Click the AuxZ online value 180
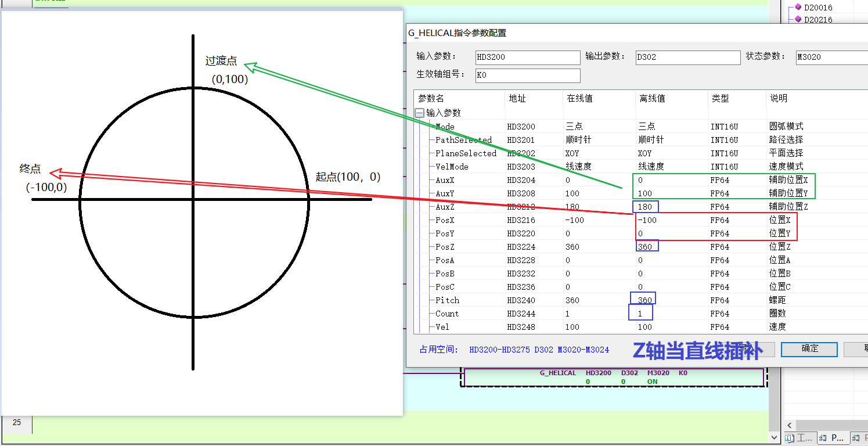The image size is (868, 446). [x=572, y=207]
